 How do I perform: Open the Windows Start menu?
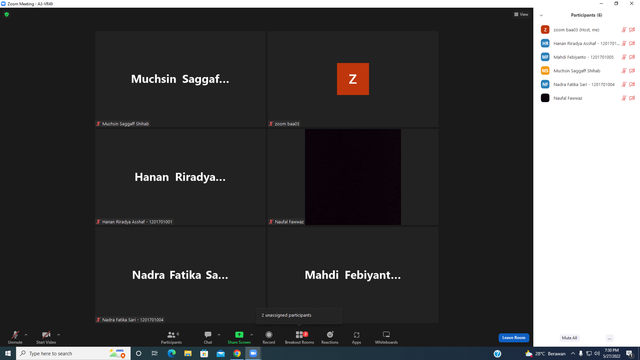(8, 353)
